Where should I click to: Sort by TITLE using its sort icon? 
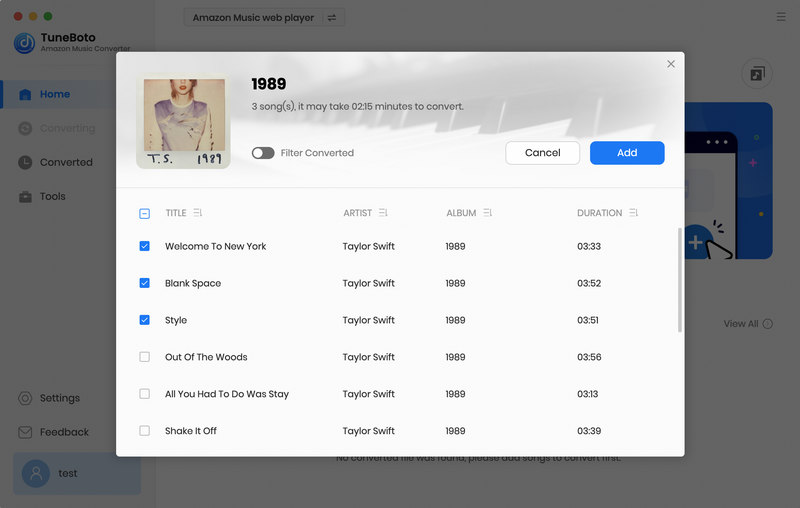(x=198, y=213)
